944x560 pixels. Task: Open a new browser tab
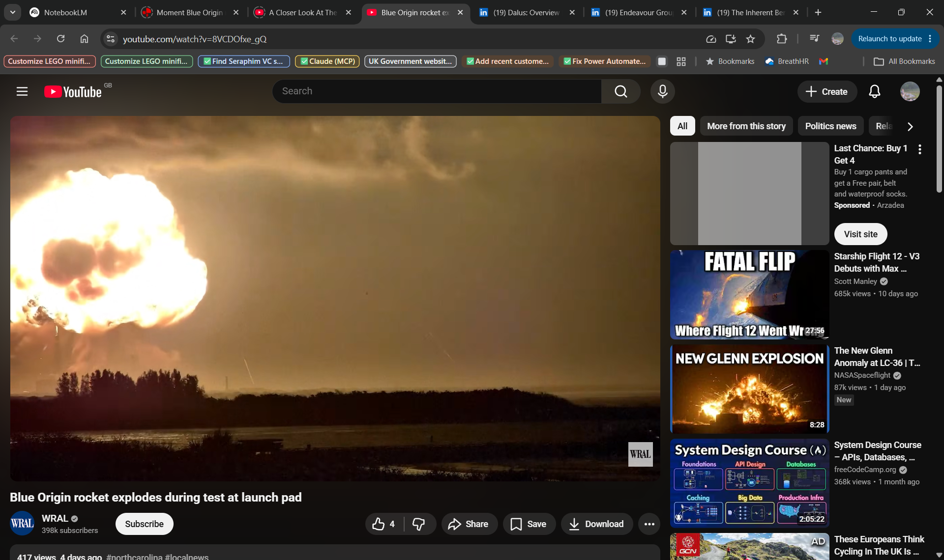point(818,12)
